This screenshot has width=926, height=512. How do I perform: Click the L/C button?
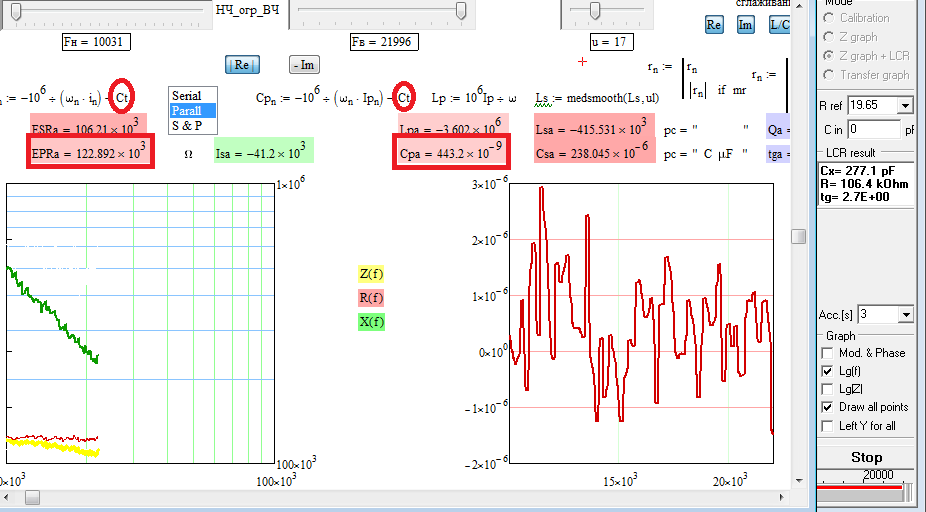pos(780,25)
